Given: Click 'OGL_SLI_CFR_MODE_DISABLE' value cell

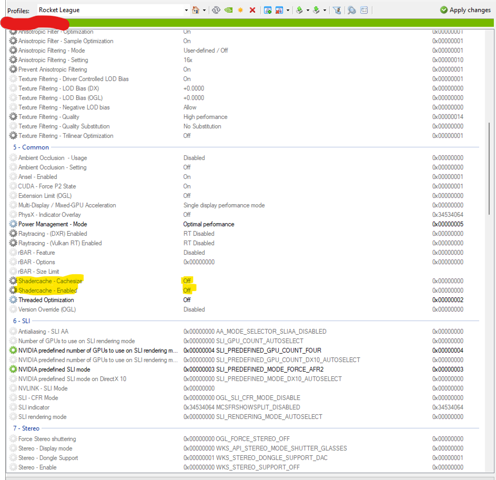Looking at the screenshot, I should [x=242, y=398].
